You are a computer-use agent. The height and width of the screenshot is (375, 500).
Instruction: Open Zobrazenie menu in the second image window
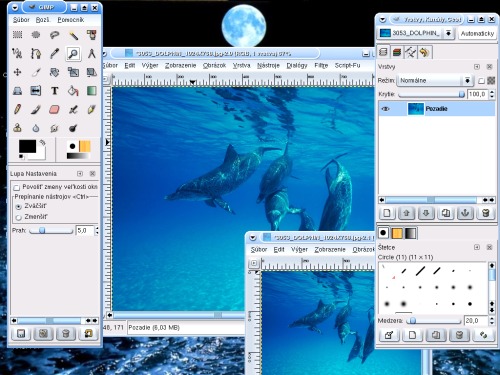click(x=330, y=249)
